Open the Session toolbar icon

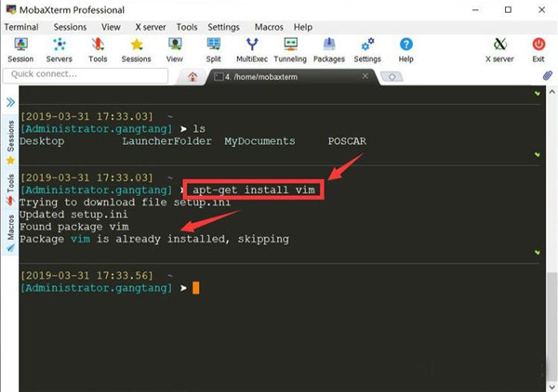pyautogui.click(x=20, y=50)
